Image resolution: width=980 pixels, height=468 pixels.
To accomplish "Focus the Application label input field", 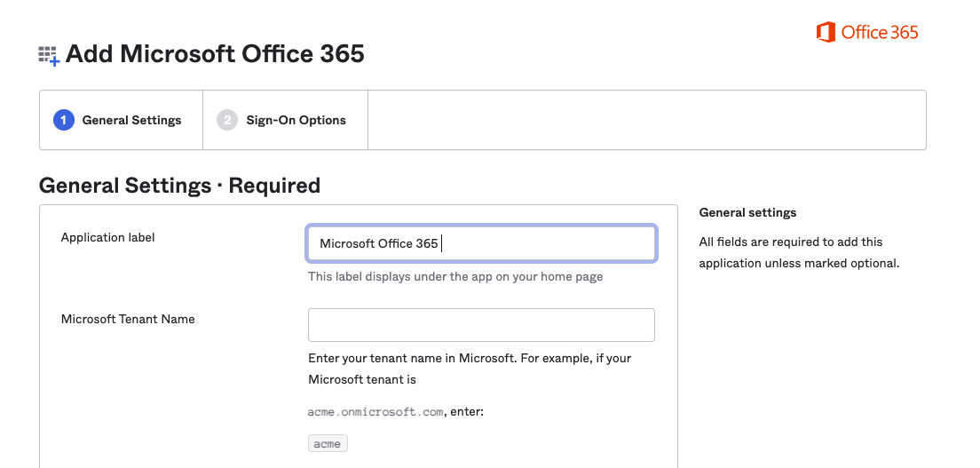I will pyautogui.click(x=481, y=243).
